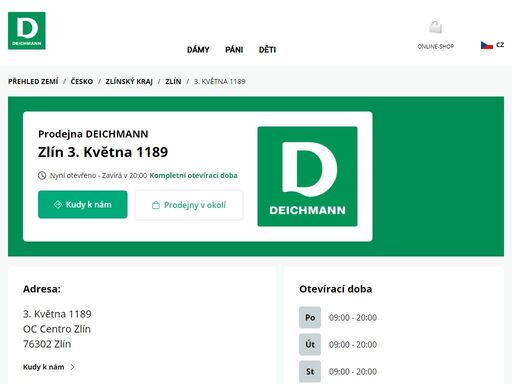Click the 'Otevírací doba' heading
This screenshot has height=384, width=512.
tap(336, 289)
